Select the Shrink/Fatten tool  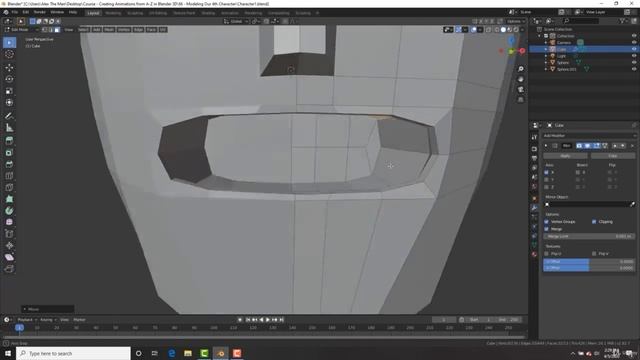pos(9,245)
